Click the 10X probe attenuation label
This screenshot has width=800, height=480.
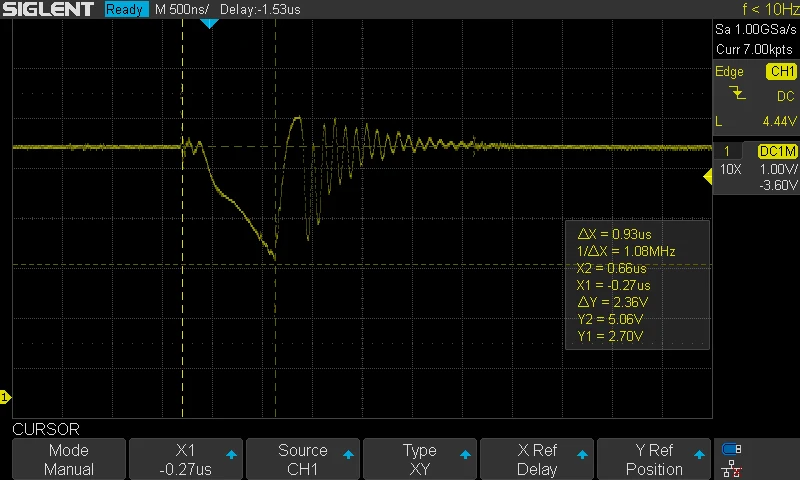click(x=730, y=169)
